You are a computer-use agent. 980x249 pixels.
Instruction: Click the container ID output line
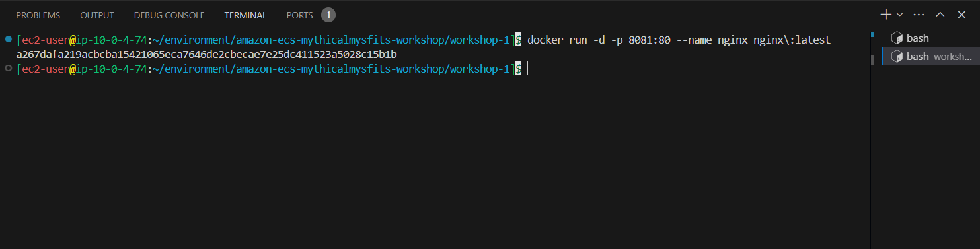206,53
